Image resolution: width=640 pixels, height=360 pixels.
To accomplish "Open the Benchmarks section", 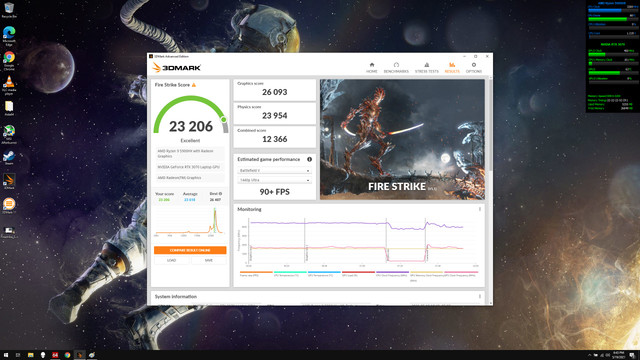I will click(396, 67).
